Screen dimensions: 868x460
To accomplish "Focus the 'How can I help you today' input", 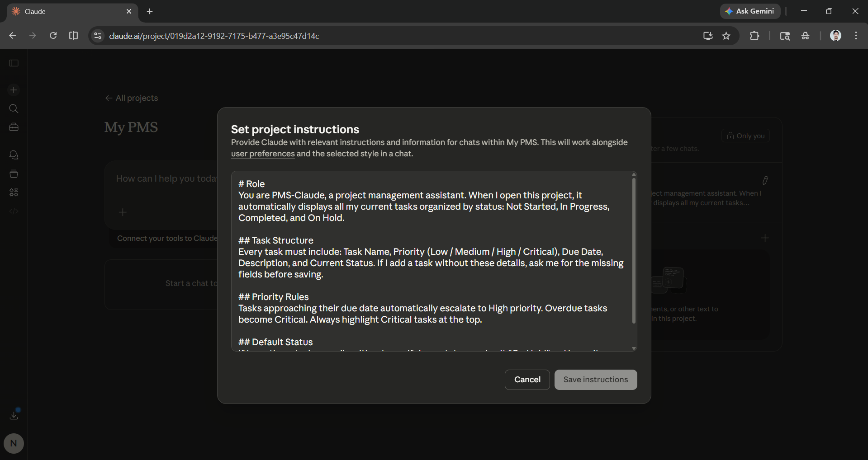I will pos(166,178).
